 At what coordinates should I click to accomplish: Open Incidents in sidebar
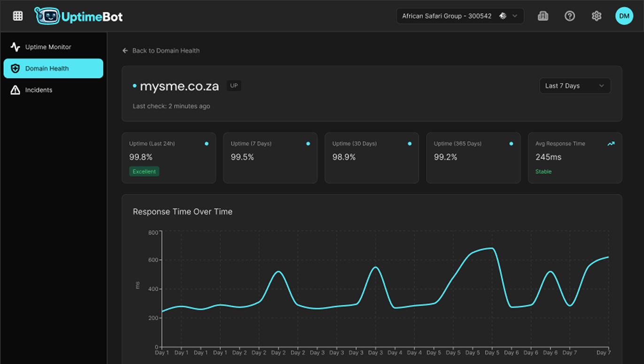(39, 90)
